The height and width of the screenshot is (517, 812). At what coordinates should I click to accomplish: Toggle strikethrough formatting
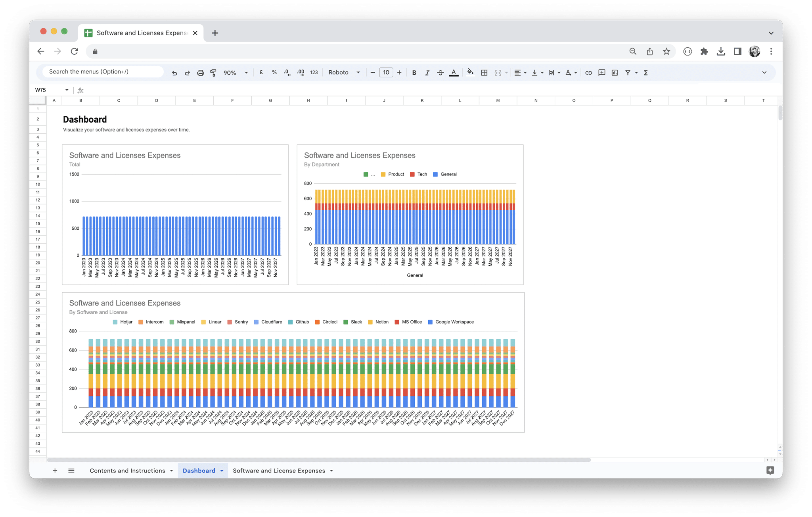point(440,72)
